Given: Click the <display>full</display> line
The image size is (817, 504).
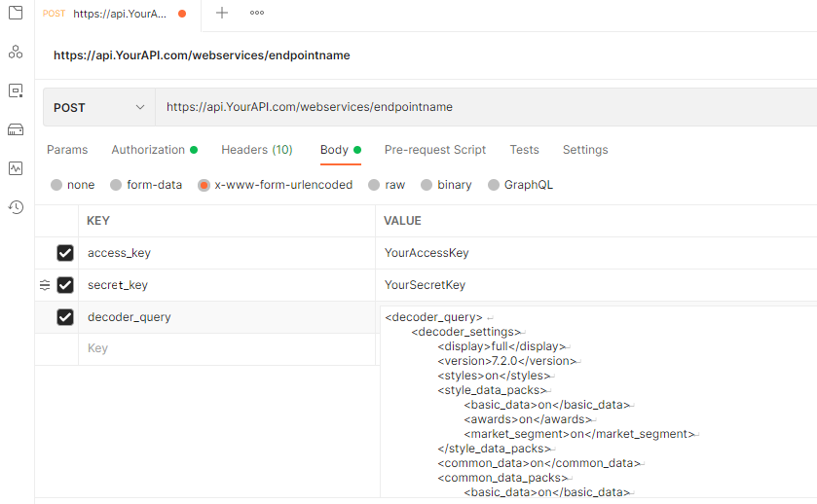Looking at the screenshot, I should 501,346.
